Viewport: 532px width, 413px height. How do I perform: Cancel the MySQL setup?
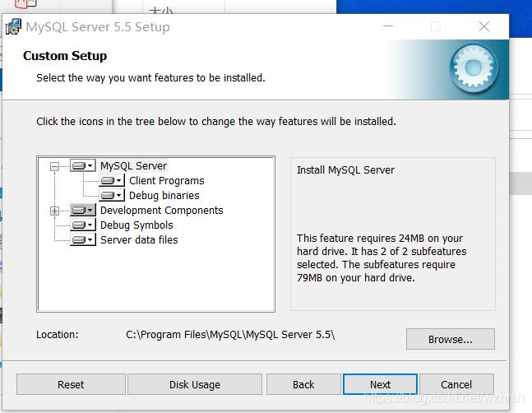pos(456,384)
